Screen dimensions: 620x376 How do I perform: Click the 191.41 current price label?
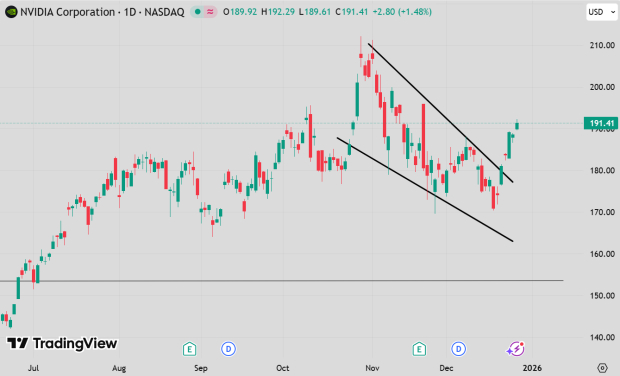click(x=601, y=123)
